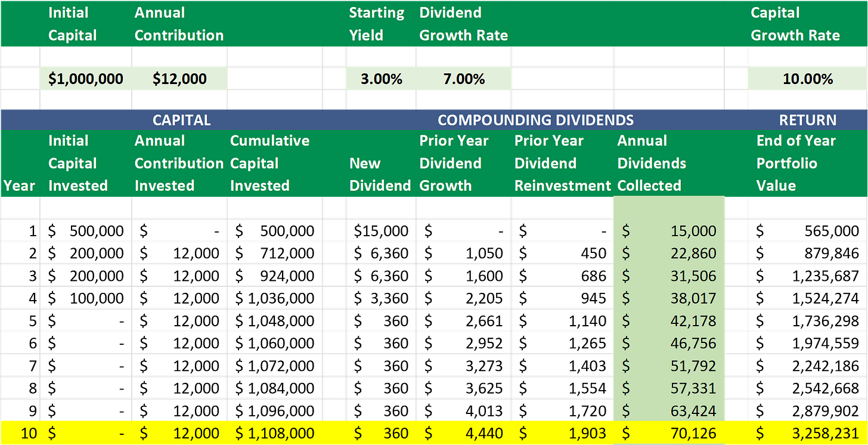Select the 38,017 annual dividends cell
This screenshot has height=445, width=868.
669,298
